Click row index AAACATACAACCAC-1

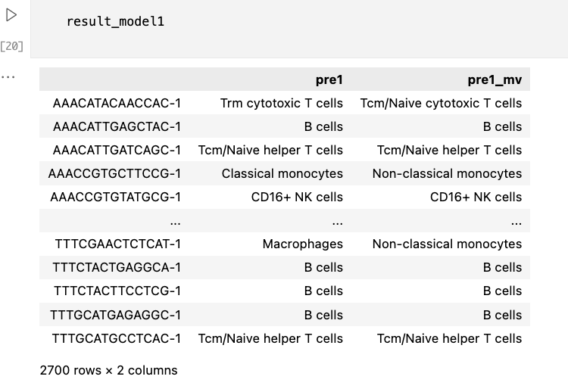point(117,103)
